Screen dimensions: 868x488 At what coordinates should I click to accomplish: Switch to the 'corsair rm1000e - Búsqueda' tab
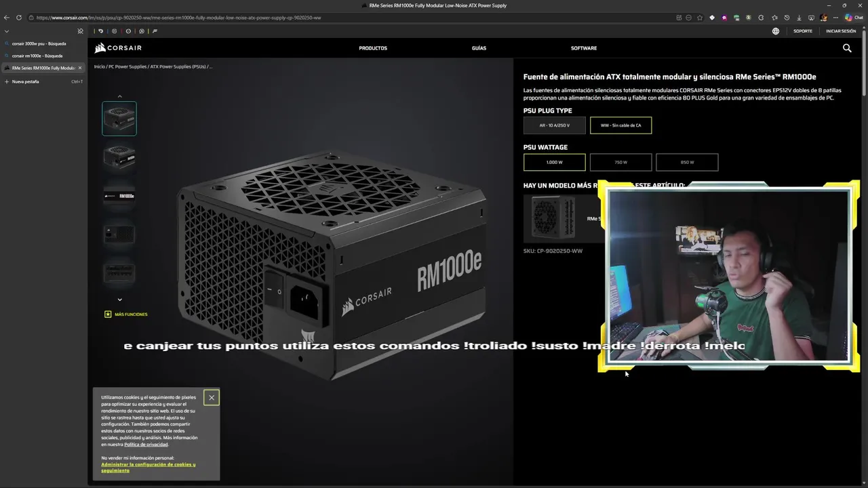coord(43,56)
